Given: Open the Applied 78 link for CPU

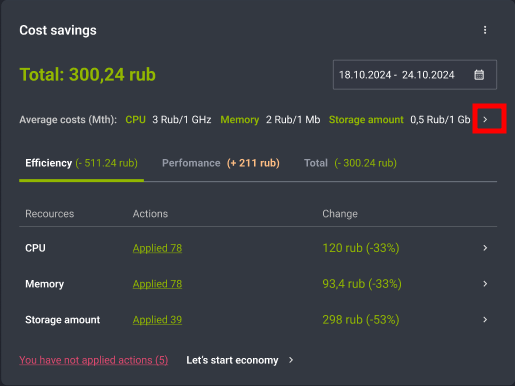Looking at the screenshot, I should tap(157, 248).
